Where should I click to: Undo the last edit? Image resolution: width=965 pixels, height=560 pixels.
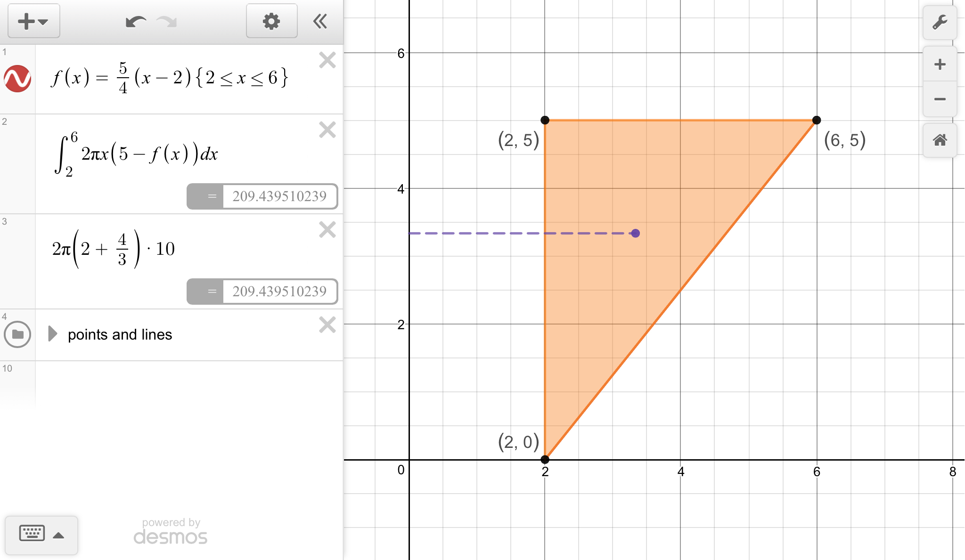(136, 22)
